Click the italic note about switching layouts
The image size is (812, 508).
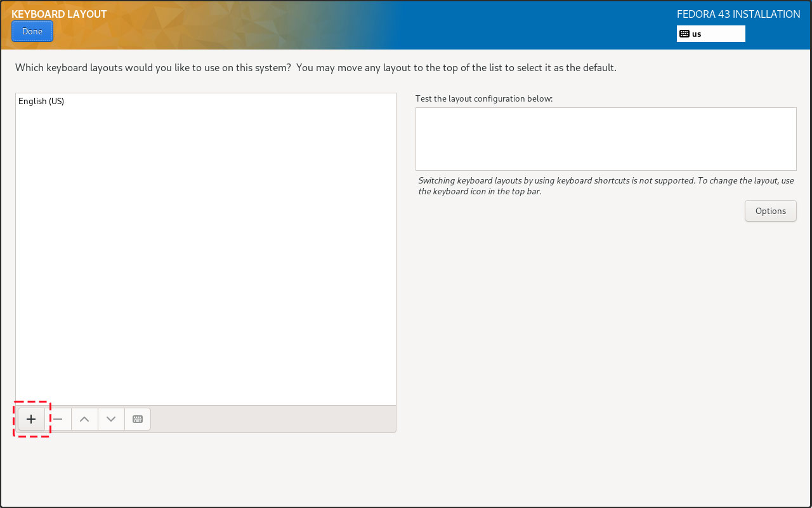pos(606,185)
